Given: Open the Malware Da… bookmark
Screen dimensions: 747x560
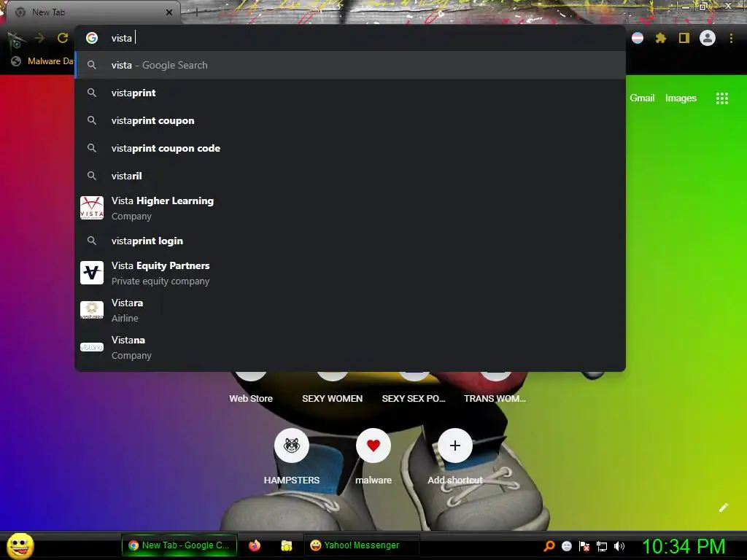Looking at the screenshot, I should [x=42, y=61].
